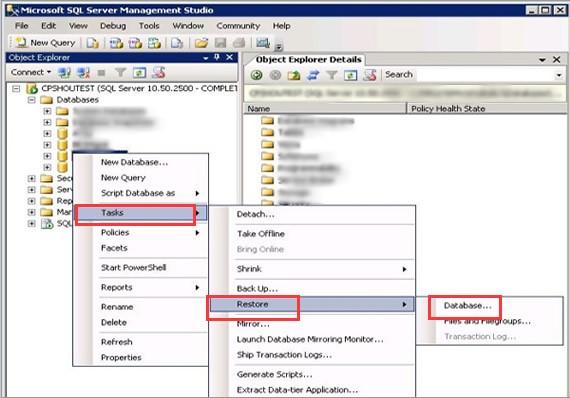The image size is (570, 398).
Task: Open the Connect dropdown in Object Explorer
Action: coord(31,72)
